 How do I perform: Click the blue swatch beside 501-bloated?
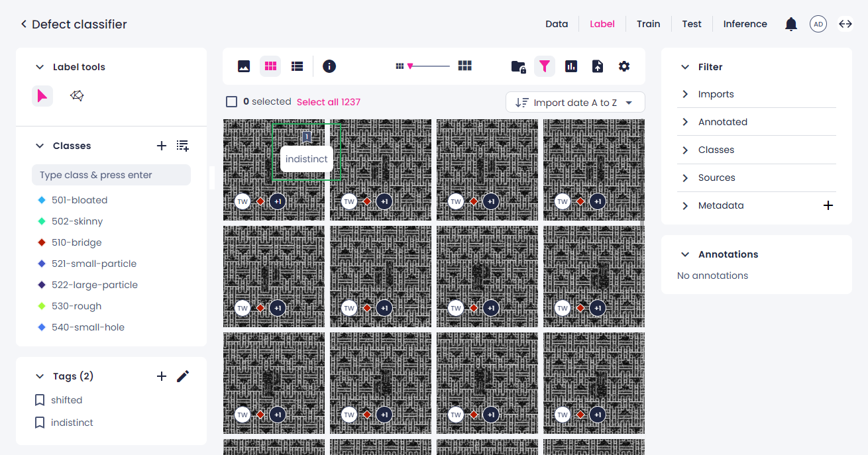point(42,200)
